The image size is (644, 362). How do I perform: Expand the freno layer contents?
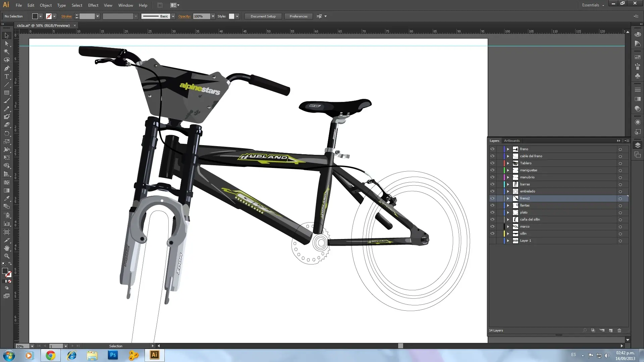(x=508, y=149)
